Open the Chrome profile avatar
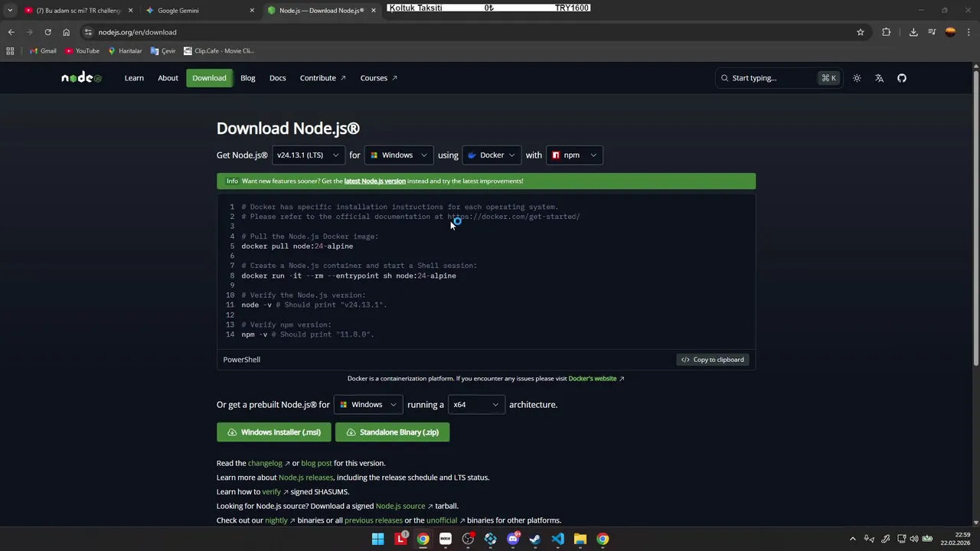 point(950,32)
